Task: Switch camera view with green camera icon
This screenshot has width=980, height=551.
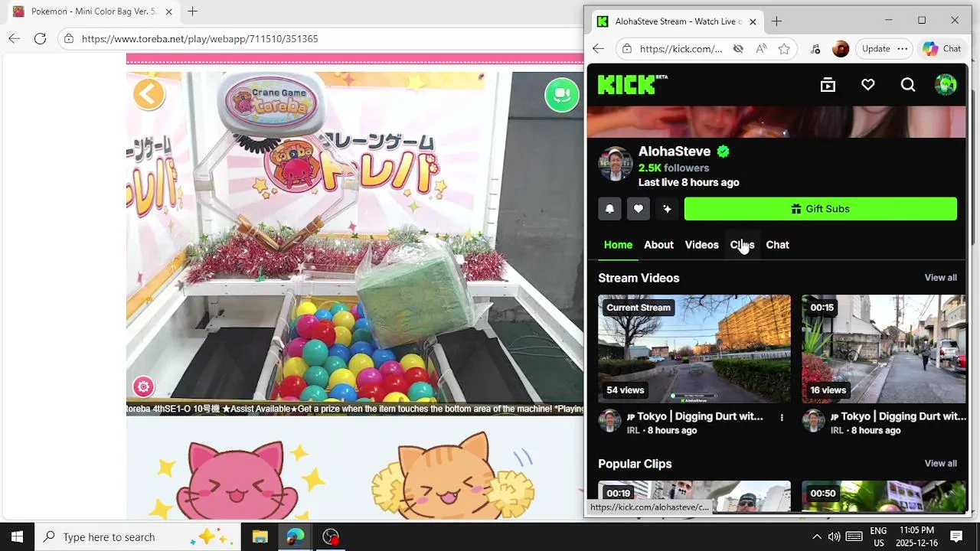Action: (562, 94)
